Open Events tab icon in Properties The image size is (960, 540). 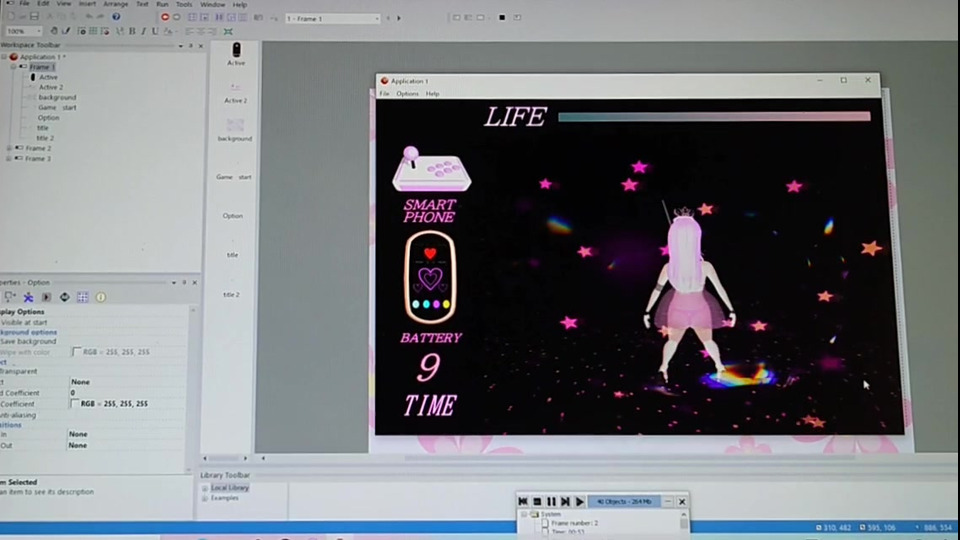coord(64,298)
